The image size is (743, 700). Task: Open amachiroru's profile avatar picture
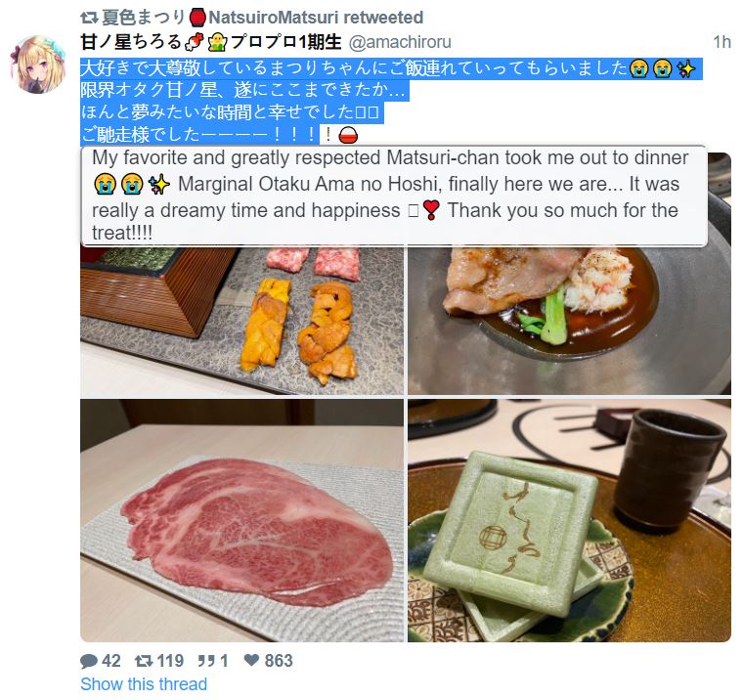coord(38,64)
